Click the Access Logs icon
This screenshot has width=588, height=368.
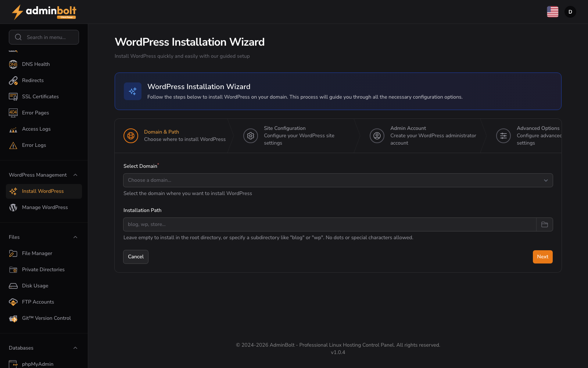click(x=13, y=129)
